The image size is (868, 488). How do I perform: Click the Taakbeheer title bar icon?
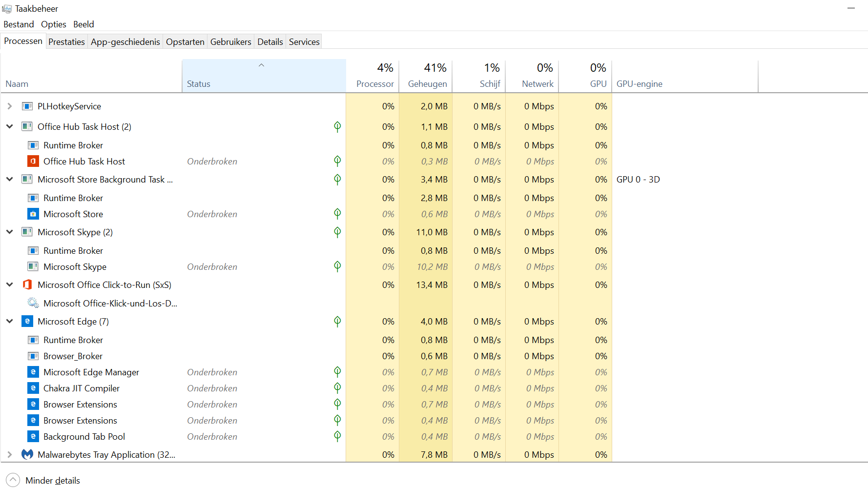click(x=7, y=9)
